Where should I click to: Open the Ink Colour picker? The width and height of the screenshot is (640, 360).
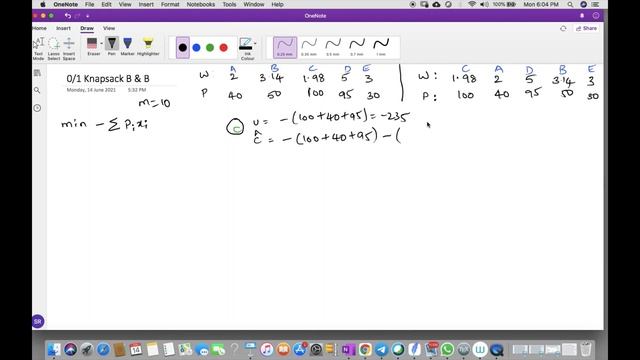[246, 48]
